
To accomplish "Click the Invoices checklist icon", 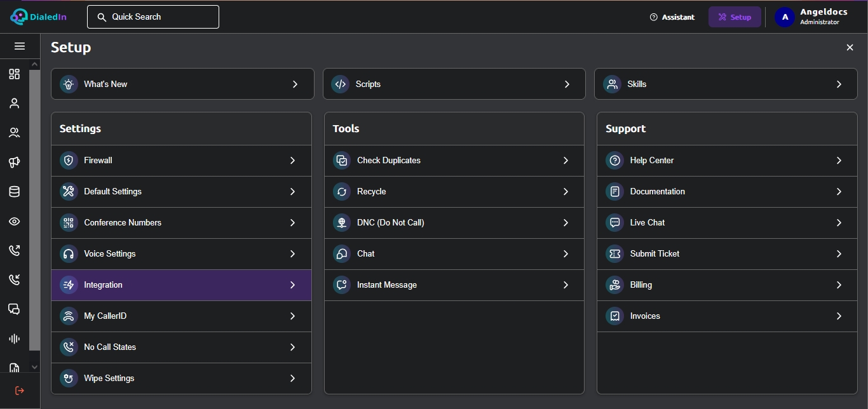I will pyautogui.click(x=614, y=316).
